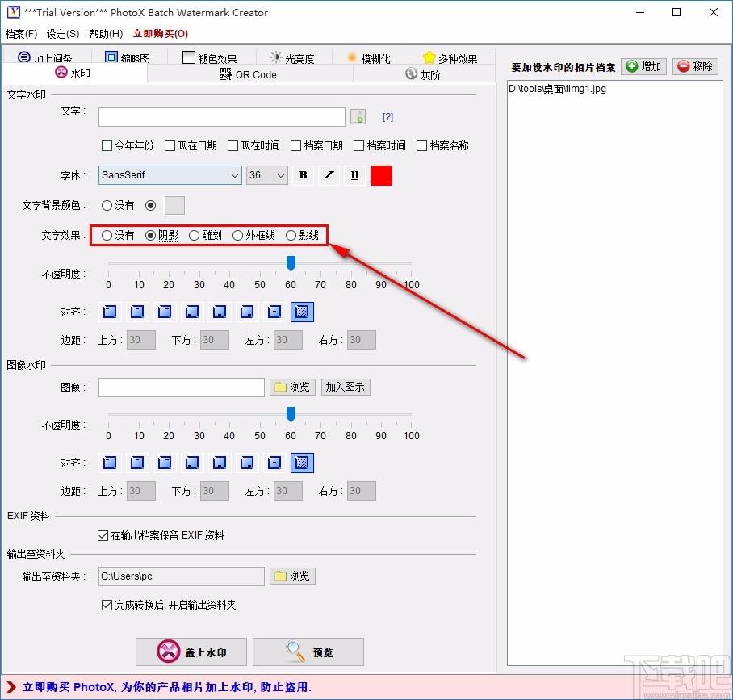Click the 增加 button to add photos
Screen dimensions: 733x700
click(643, 66)
